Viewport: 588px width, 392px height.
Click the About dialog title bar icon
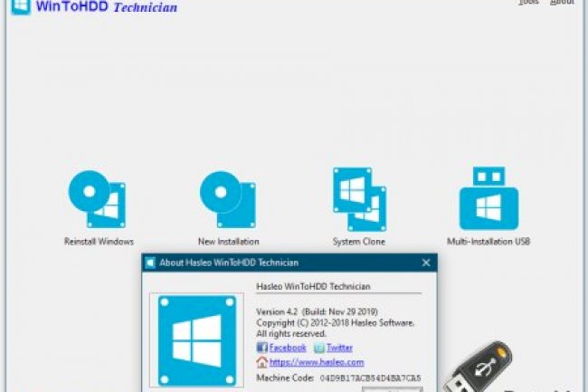point(150,263)
